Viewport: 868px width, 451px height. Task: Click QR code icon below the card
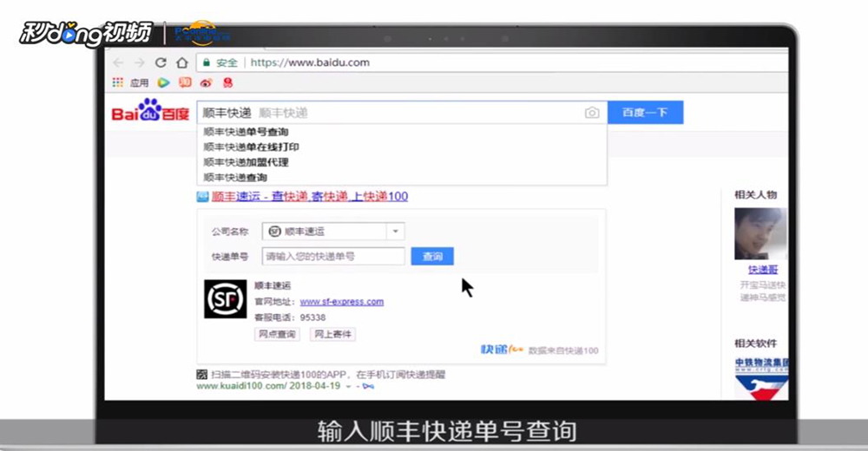click(202, 375)
